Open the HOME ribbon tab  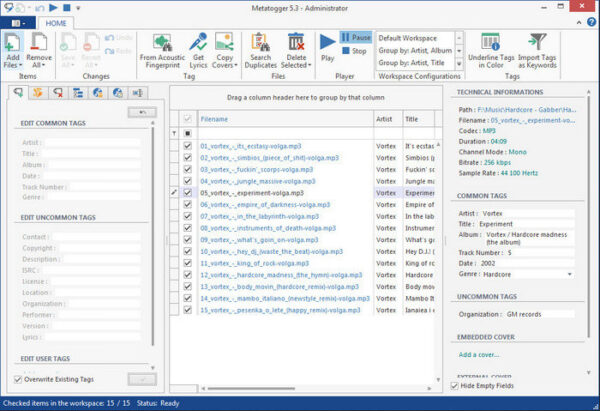tap(56, 22)
